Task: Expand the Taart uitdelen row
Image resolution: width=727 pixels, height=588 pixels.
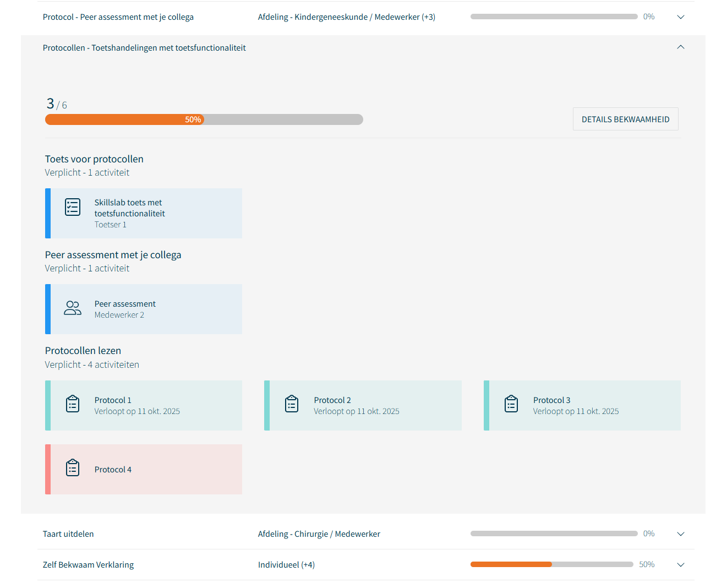Action: click(681, 534)
